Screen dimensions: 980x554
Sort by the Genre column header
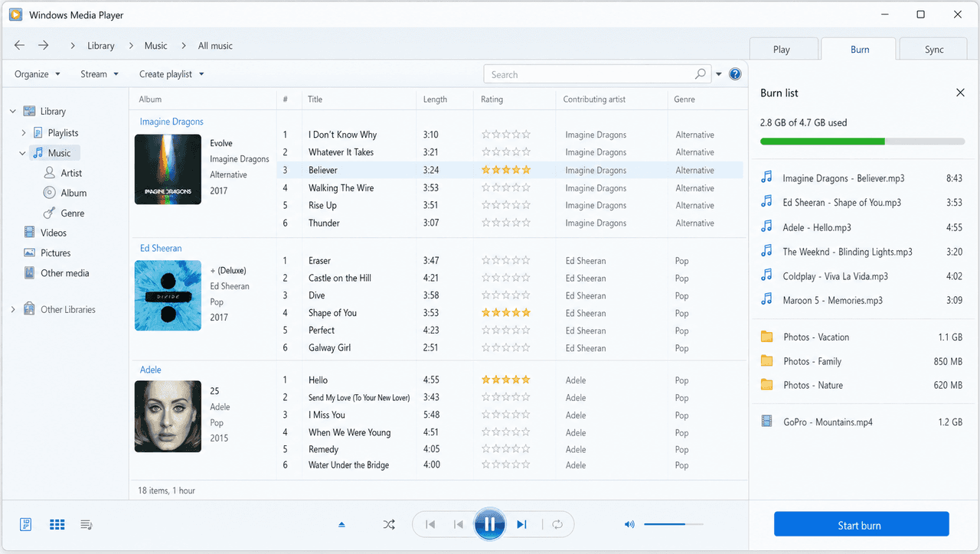684,99
